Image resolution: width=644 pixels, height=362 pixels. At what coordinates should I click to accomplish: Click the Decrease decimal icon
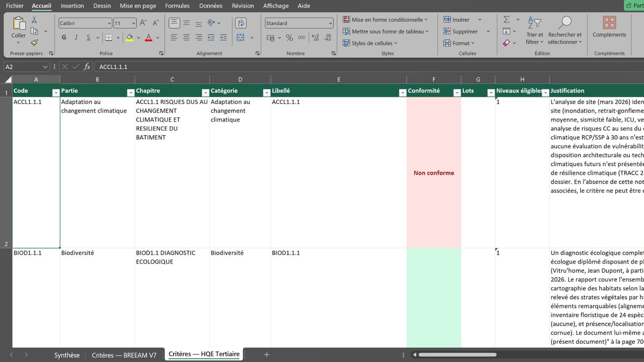coord(328,38)
